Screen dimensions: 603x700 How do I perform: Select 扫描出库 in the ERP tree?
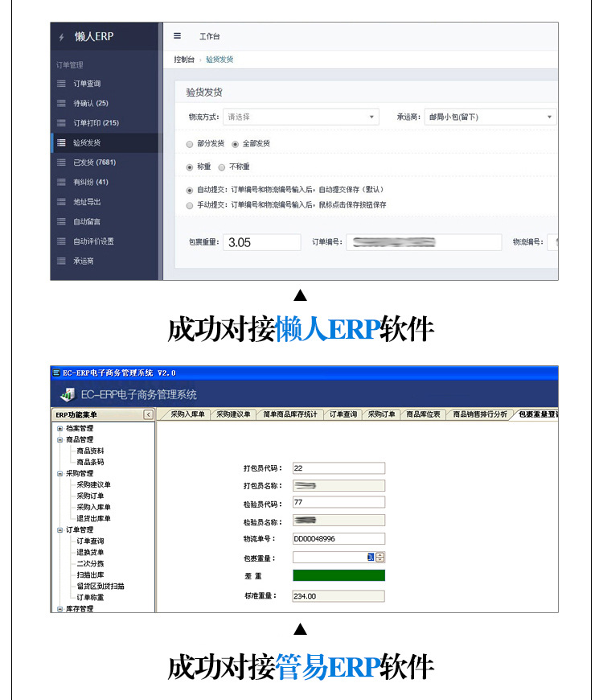point(90,575)
